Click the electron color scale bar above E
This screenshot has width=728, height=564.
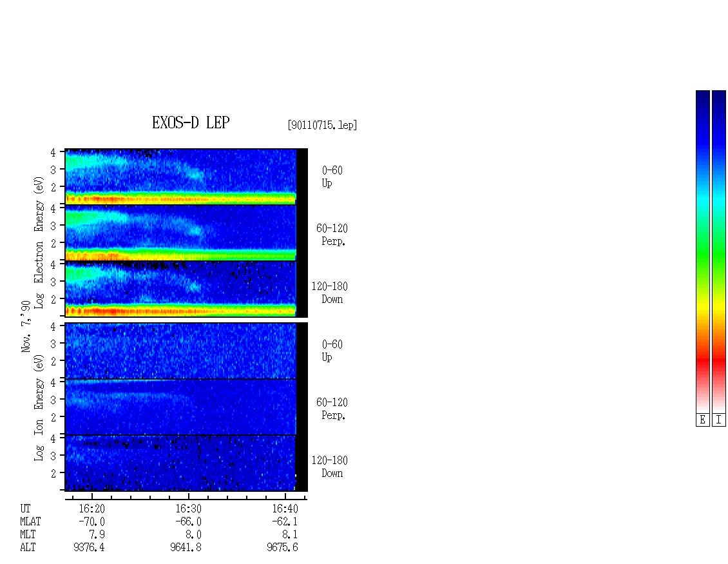point(702,251)
